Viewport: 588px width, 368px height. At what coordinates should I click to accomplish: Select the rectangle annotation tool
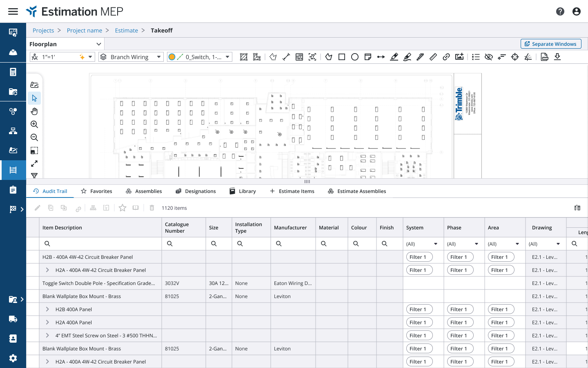pyautogui.click(x=341, y=57)
